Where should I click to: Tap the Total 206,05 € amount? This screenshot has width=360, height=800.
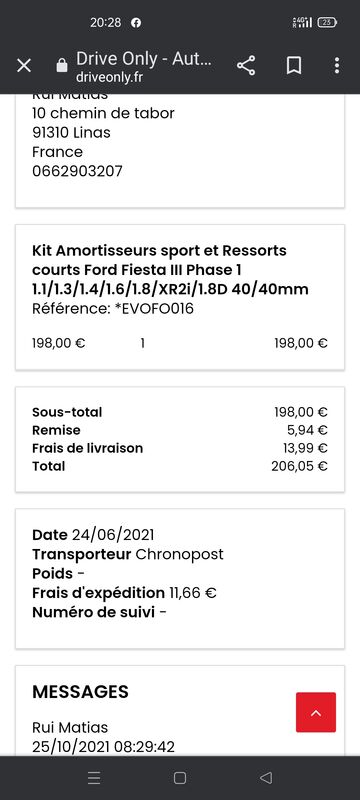click(299, 466)
